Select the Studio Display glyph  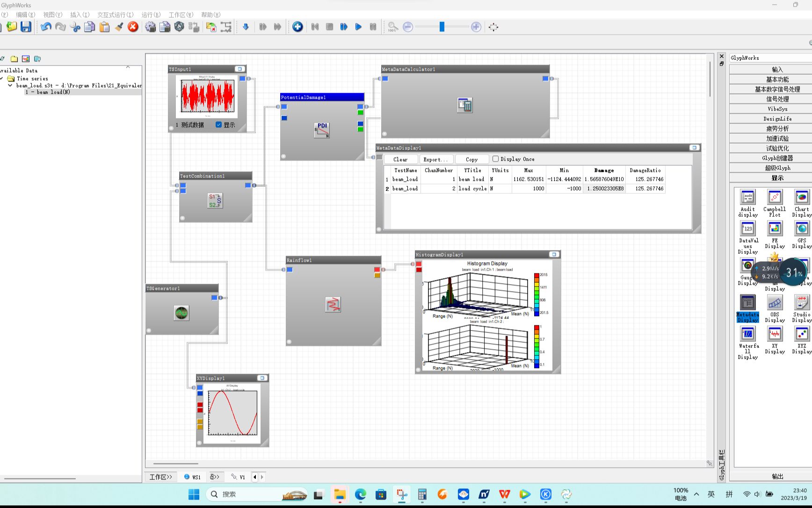(x=802, y=309)
